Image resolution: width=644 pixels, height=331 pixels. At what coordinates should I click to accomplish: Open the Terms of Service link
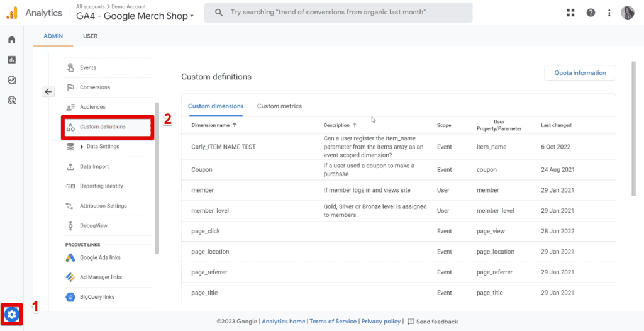coord(333,322)
